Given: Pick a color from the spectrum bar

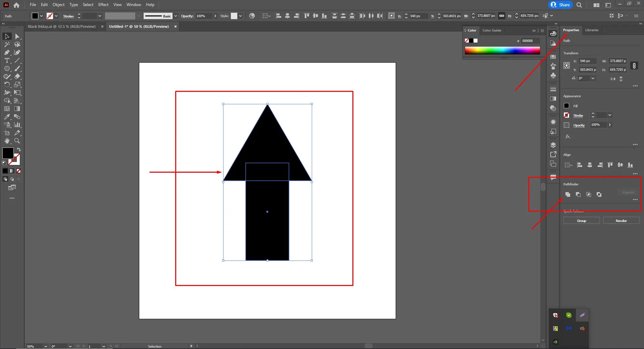Looking at the screenshot, I should pos(502,51).
